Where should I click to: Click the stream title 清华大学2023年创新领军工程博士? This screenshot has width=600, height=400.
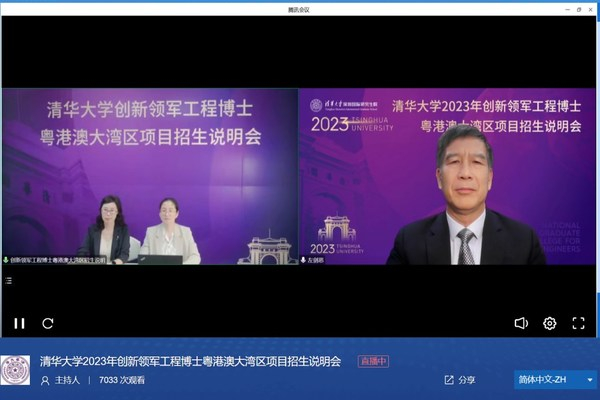coord(190,361)
